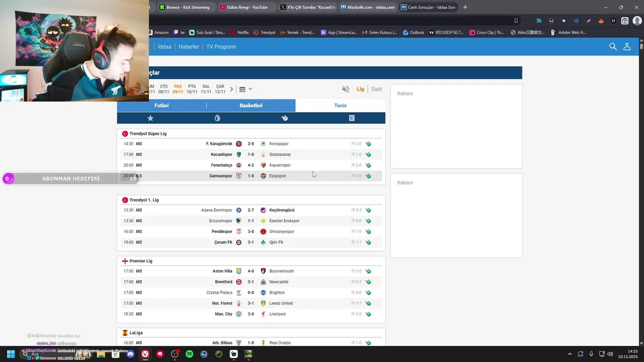Open the Netflix bookmark
Image resolution: width=644 pixels, height=362 pixels.
pos(239,33)
